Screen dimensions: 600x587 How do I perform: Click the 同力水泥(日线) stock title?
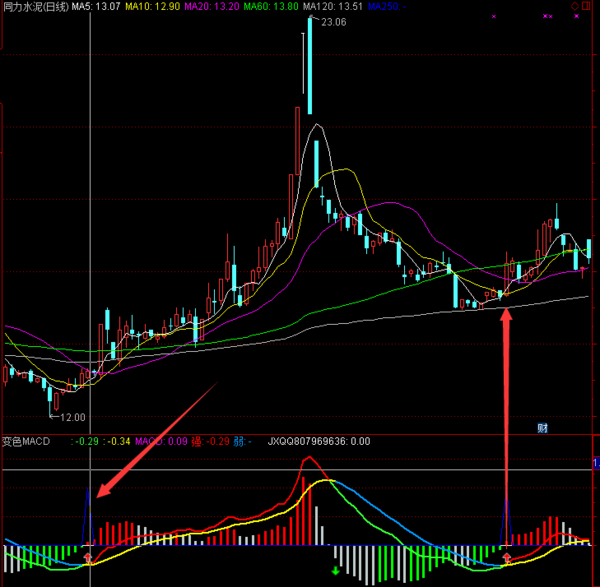[x=35, y=6]
